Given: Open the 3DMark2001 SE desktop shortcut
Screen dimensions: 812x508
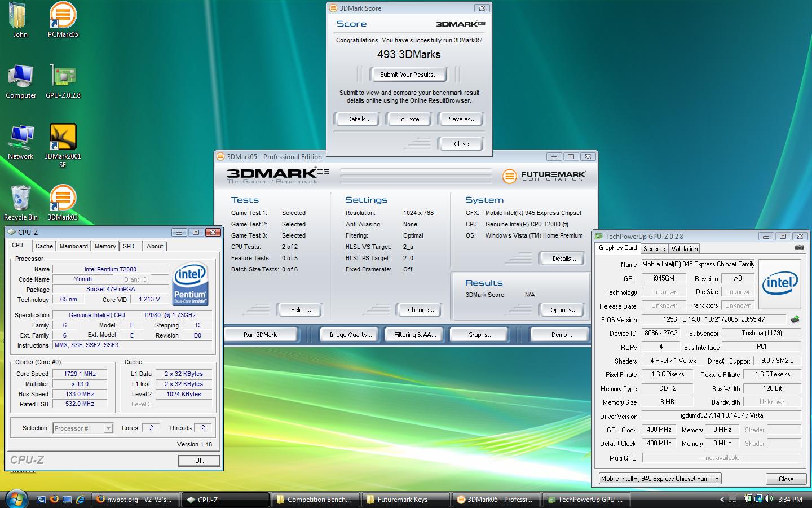Looking at the screenshot, I should point(63,146).
